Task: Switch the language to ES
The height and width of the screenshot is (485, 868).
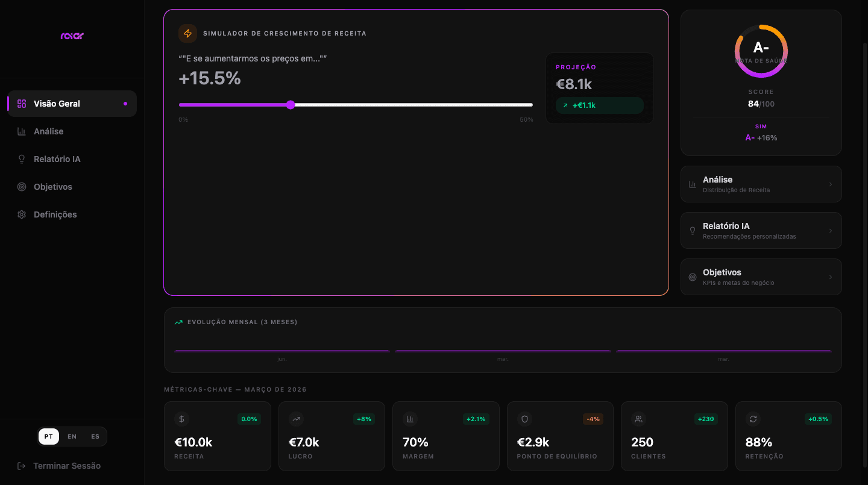Action: click(95, 436)
